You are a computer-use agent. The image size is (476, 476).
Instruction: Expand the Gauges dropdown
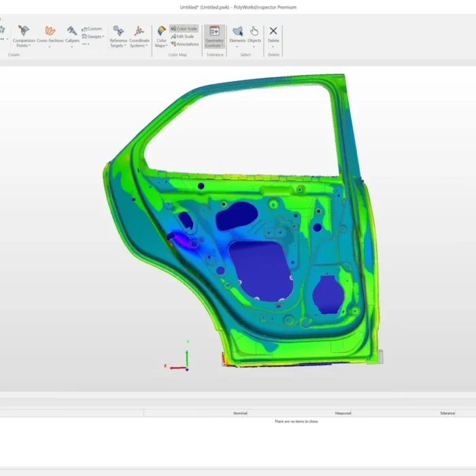tap(95, 37)
